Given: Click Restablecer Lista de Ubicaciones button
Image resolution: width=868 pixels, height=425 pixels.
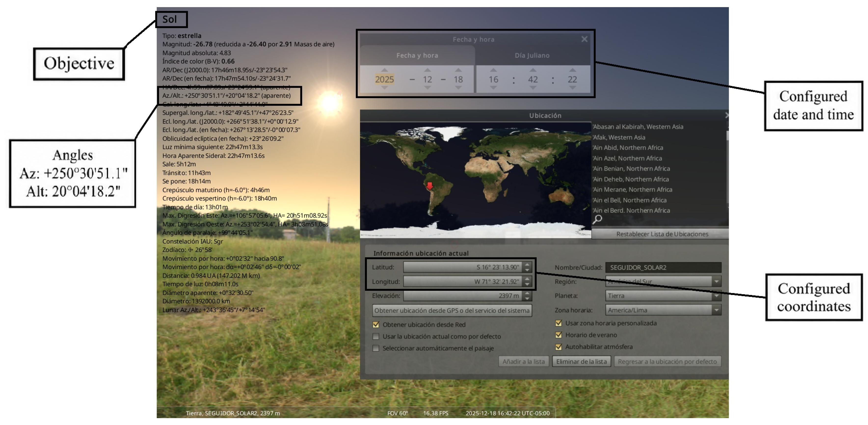Looking at the screenshot, I should (x=662, y=234).
